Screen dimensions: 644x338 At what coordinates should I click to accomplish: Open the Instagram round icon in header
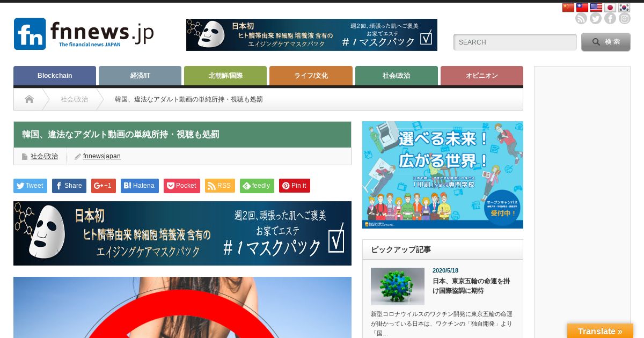[625, 19]
